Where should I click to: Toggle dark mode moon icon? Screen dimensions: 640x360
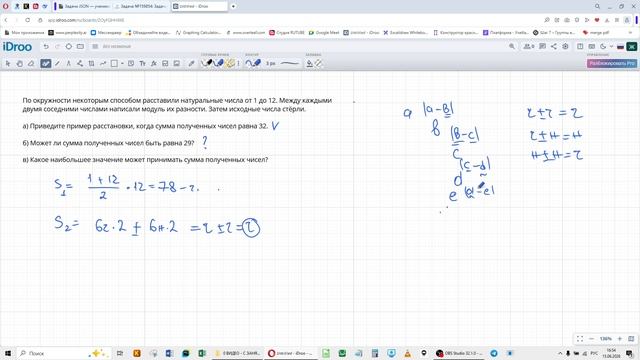pyautogui.click(x=603, y=47)
